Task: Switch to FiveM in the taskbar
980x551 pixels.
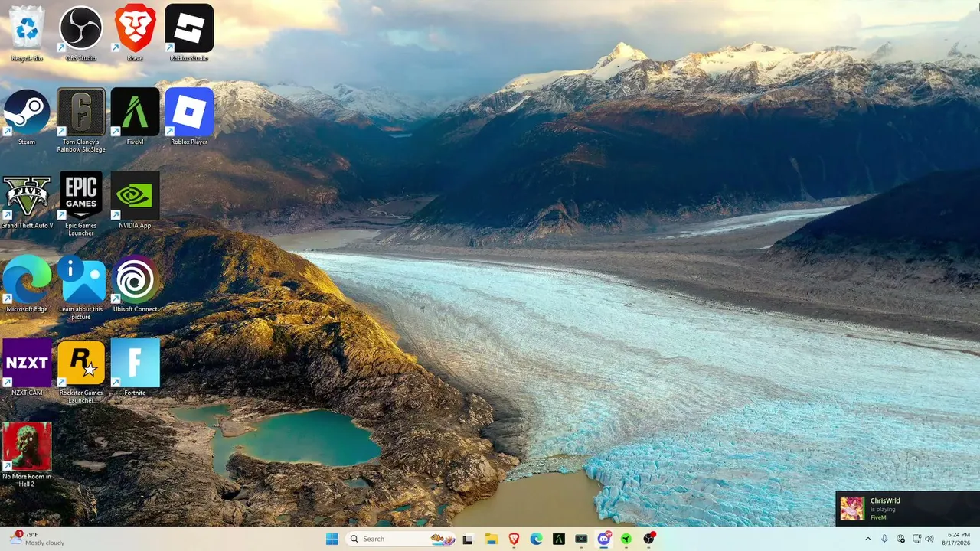Action: pos(559,539)
